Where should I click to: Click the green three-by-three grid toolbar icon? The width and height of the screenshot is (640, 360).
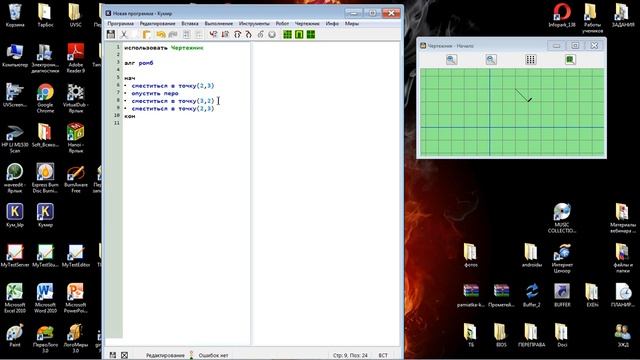(x=287, y=35)
